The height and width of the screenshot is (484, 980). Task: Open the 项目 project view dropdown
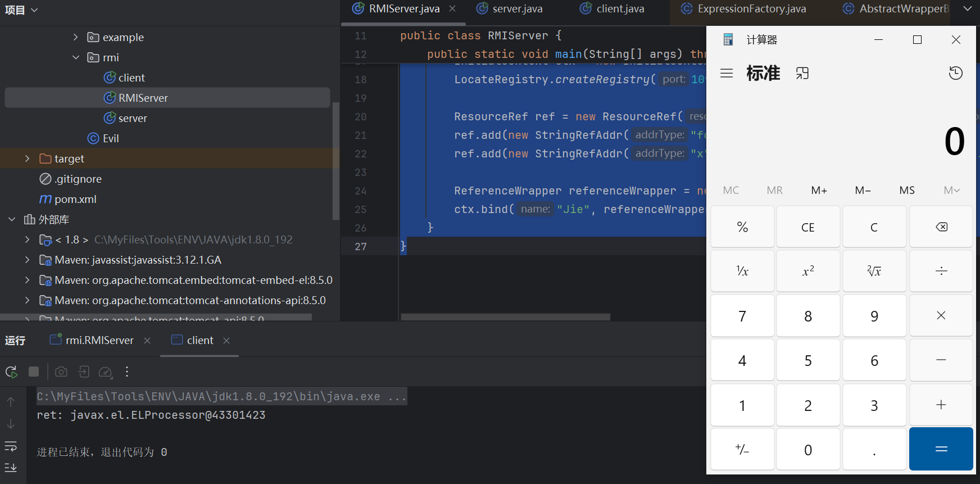21,10
